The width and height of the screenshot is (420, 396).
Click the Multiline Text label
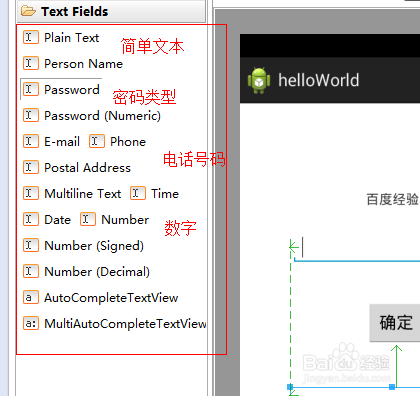pos(83,194)
